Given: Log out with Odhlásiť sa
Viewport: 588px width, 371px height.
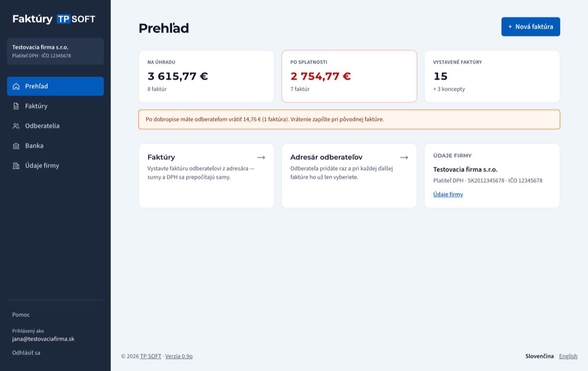Looking at the screenshot, I should click(26, 353).
